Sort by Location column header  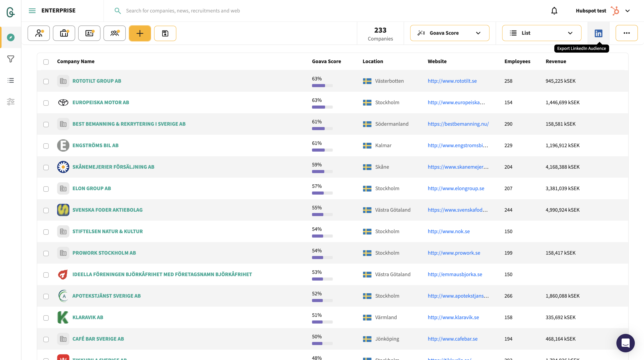pos(373,61)
